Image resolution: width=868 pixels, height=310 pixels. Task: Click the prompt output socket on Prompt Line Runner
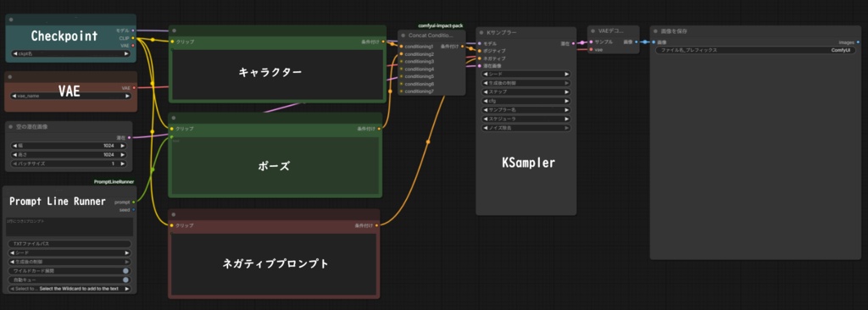pos(133,202)
